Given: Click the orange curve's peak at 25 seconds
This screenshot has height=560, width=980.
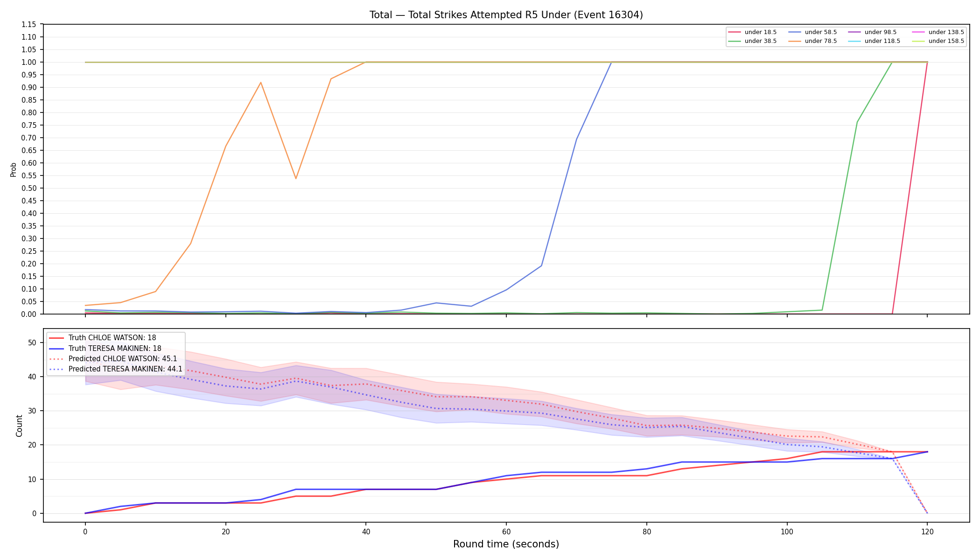Looking at the screenshot, I should pos(260,83).
